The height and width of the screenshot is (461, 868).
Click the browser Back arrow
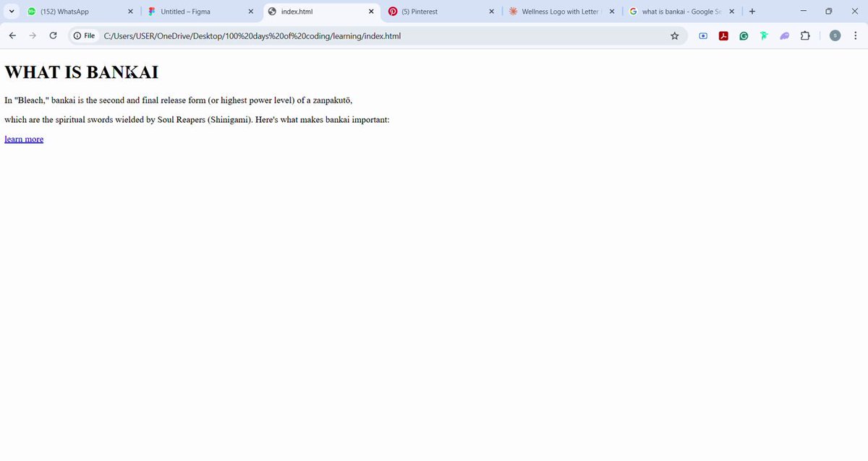[x=12, y=35]
